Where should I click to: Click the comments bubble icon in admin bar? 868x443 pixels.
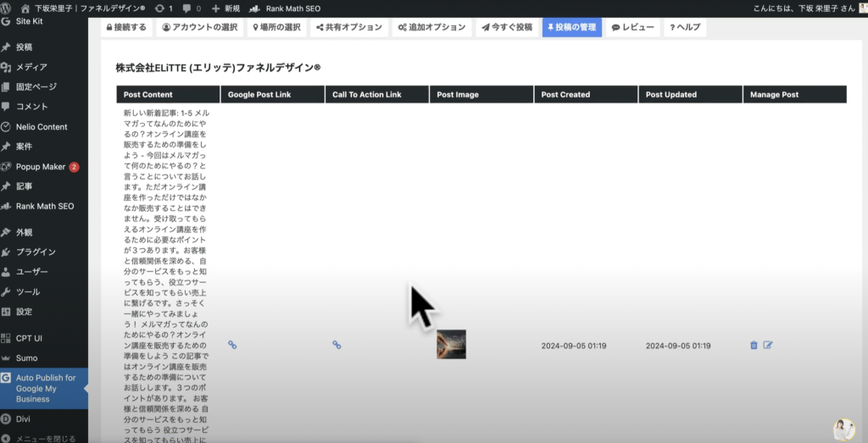(186, 8)
